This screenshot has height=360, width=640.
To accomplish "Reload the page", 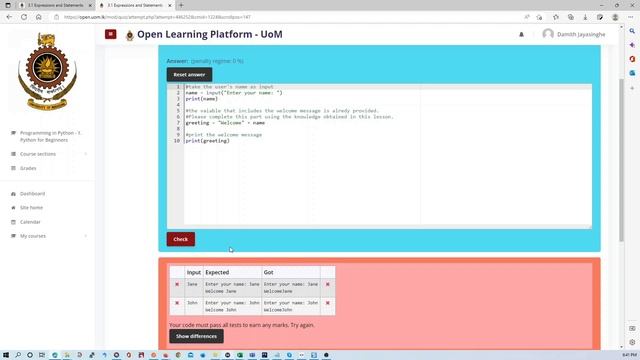I will pyautogui.click(x=24, y=17).
